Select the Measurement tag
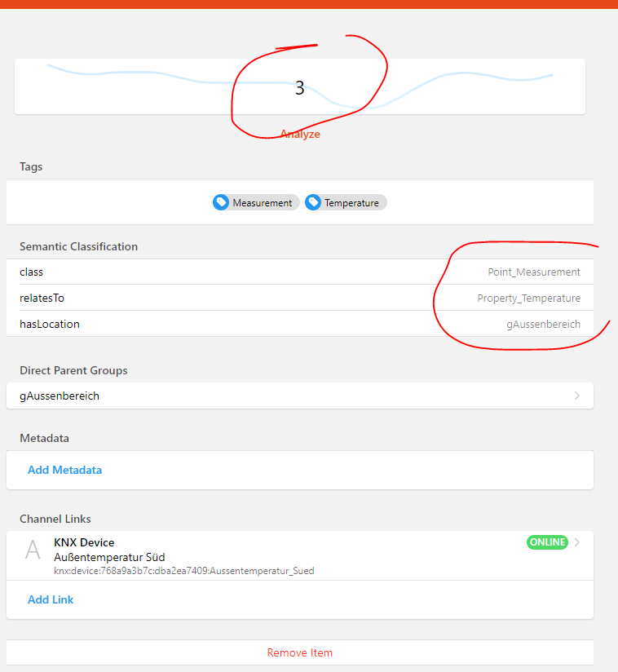Screen dimensions: 618x672 click(255, 202)
